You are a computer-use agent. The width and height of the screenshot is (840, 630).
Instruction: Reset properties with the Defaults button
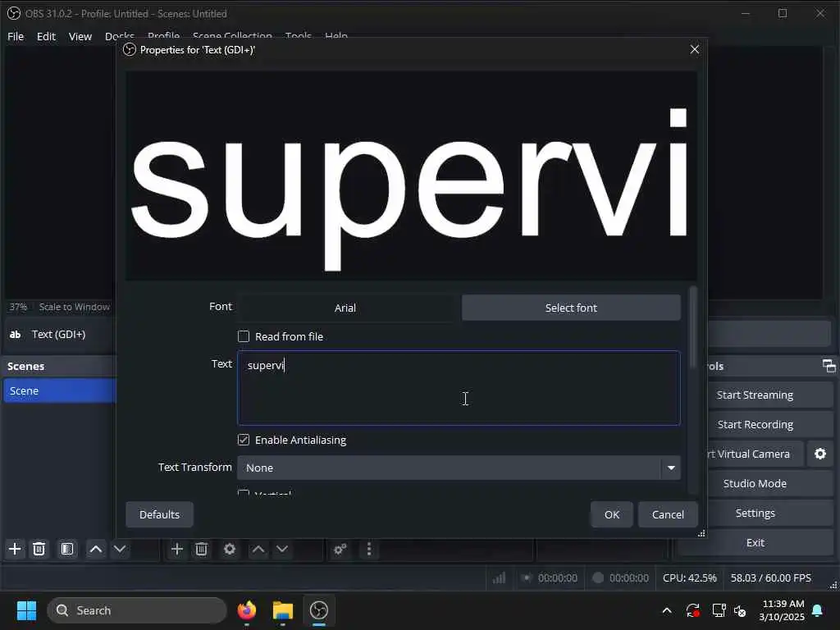[160, 514]
